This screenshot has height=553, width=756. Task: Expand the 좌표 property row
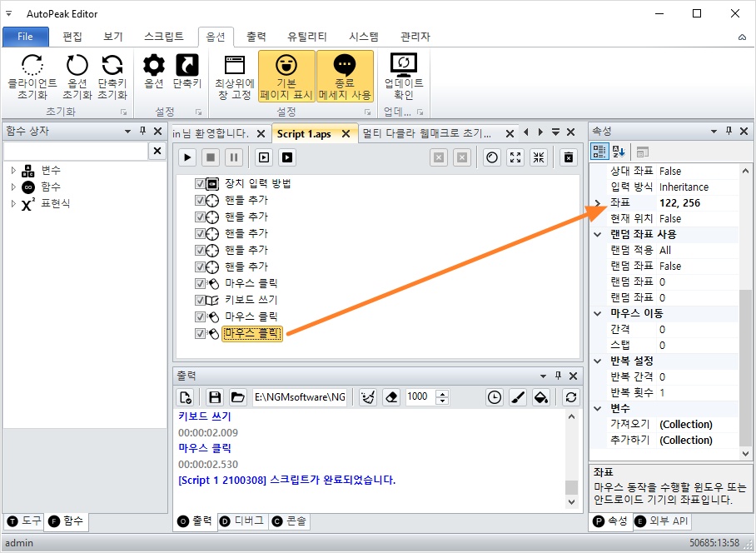tap(598, 203)
